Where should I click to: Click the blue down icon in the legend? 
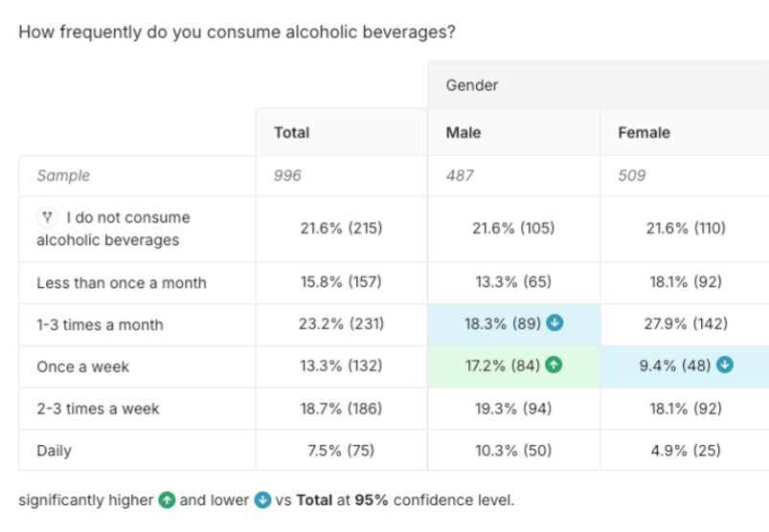[x=262, y=499]
